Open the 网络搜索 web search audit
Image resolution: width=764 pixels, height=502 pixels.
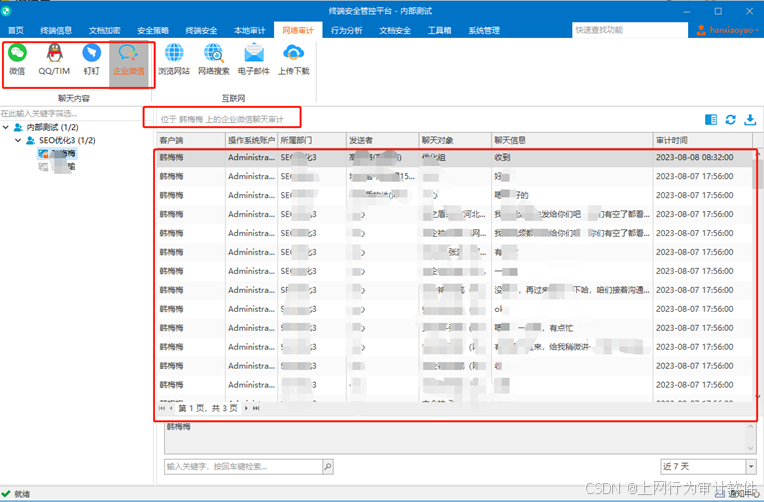click(x=213, y=59)
